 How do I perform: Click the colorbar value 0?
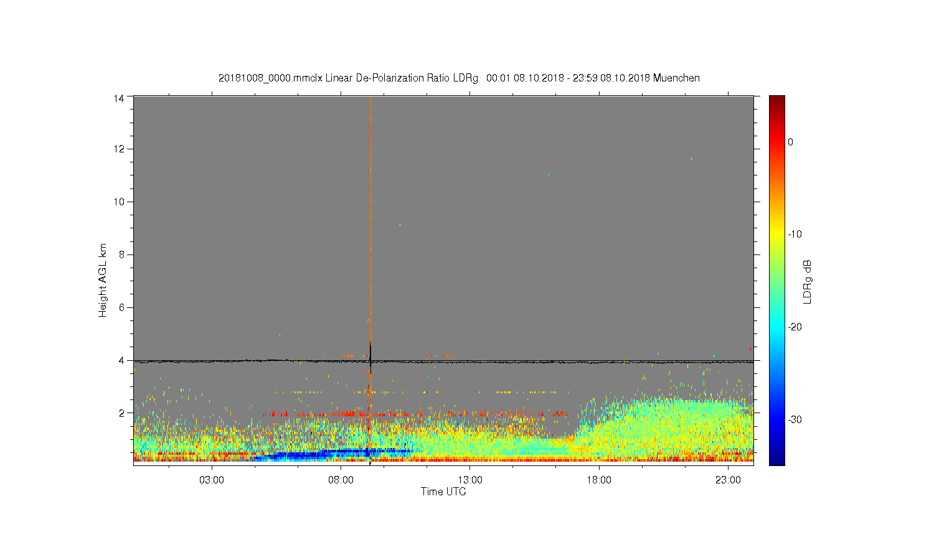coord(790,142)
